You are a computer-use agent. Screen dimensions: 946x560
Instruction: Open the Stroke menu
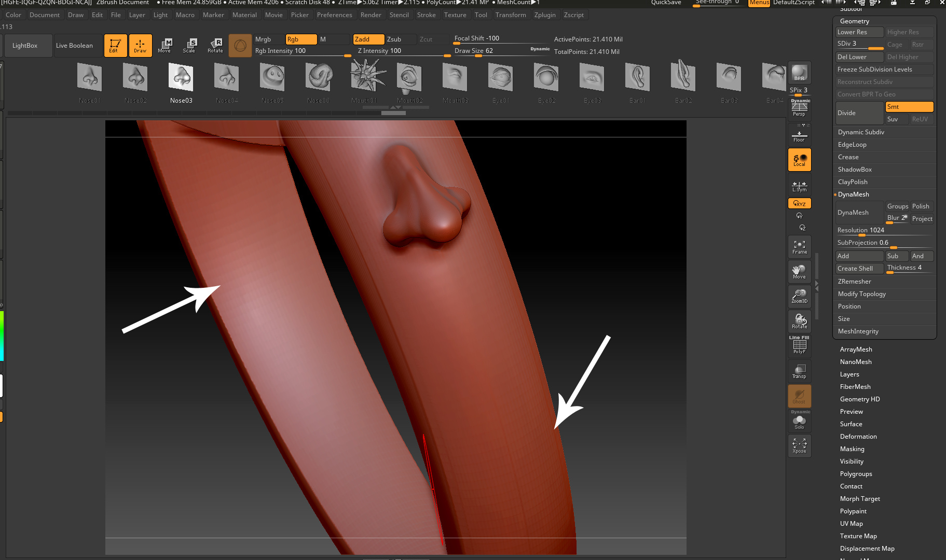coord(426,15)
